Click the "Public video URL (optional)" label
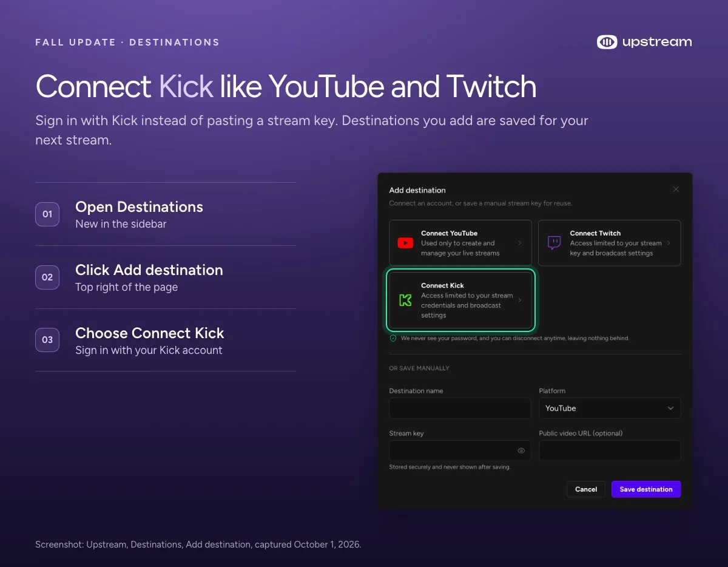 [x=581, y=433]
